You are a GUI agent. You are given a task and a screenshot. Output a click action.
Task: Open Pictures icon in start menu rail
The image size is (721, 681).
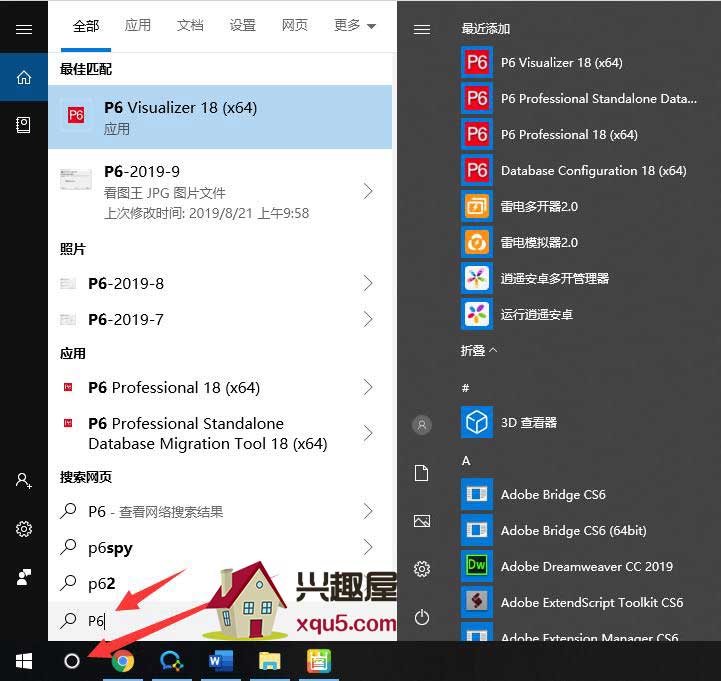click(422, 521)
